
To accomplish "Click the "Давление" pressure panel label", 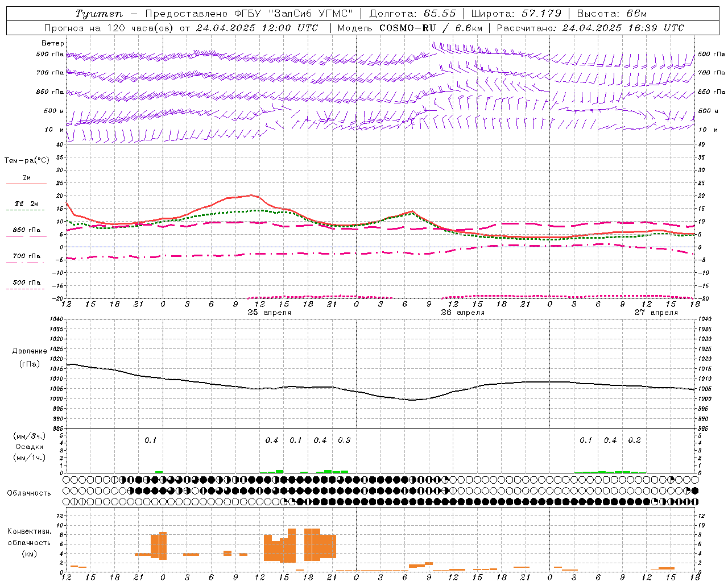I will point(30,351).
